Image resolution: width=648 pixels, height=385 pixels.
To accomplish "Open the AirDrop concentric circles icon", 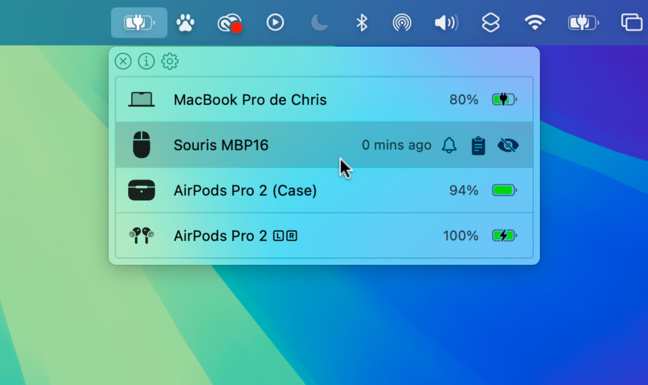I will 402,22.
